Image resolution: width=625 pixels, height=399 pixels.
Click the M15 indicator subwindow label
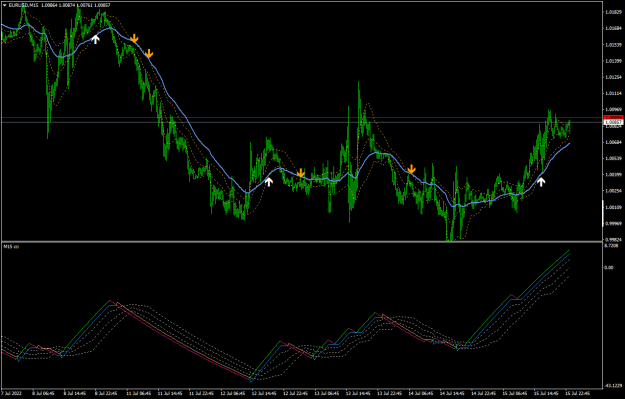point(11,247)
